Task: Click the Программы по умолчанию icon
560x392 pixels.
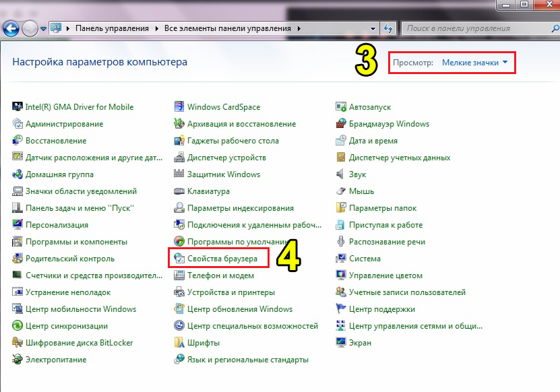Action: tap(179, 242)
